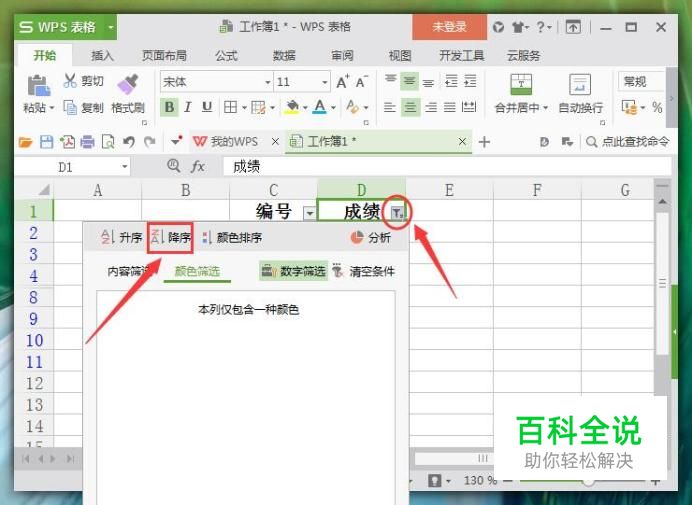
Task: Open the filter button on 成绩 header
Action: point(397,214)
